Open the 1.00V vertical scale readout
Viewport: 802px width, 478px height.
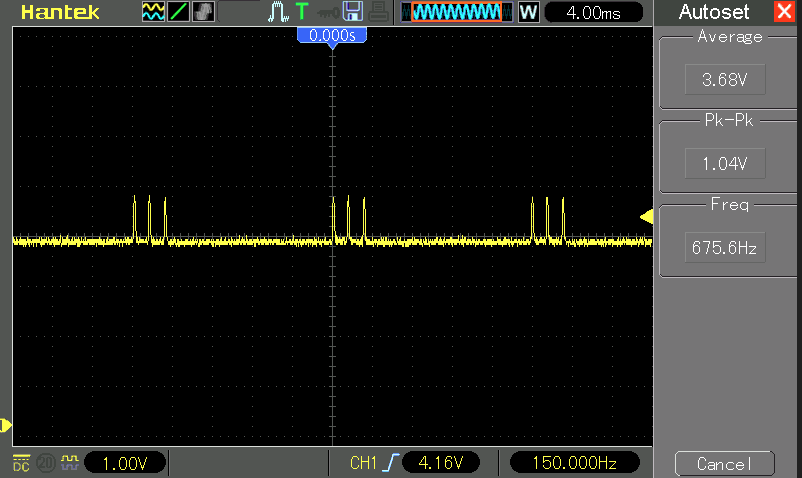[123, 463]
